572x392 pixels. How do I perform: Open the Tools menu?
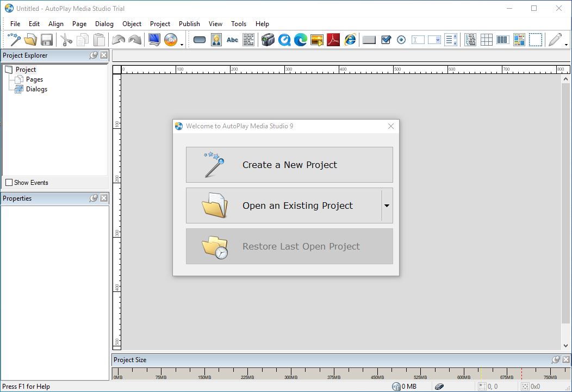pyautogui.click(x=239, y=24)
